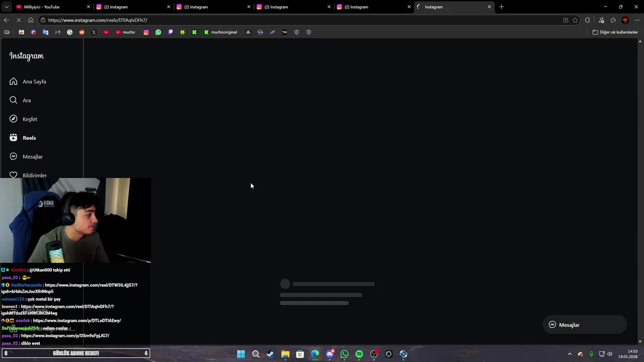Open Windows Start menu
Viewport: 644px width, 362px height.
tap(241, 354)
